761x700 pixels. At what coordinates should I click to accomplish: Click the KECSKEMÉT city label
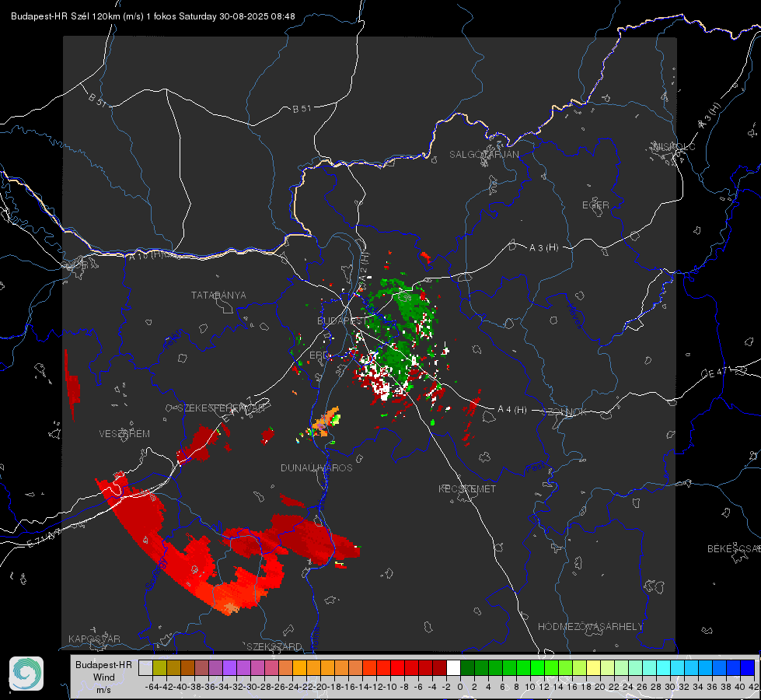click(x=467, y=488)
